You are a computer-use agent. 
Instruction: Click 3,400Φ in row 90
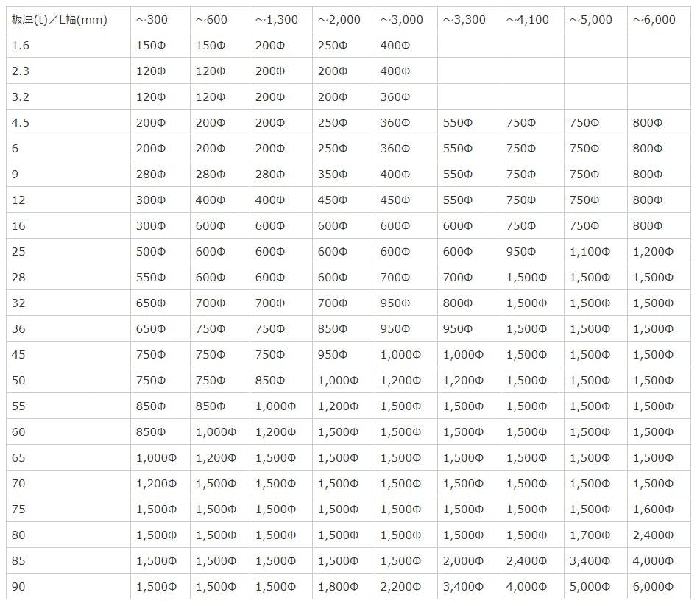click(463, 586)
